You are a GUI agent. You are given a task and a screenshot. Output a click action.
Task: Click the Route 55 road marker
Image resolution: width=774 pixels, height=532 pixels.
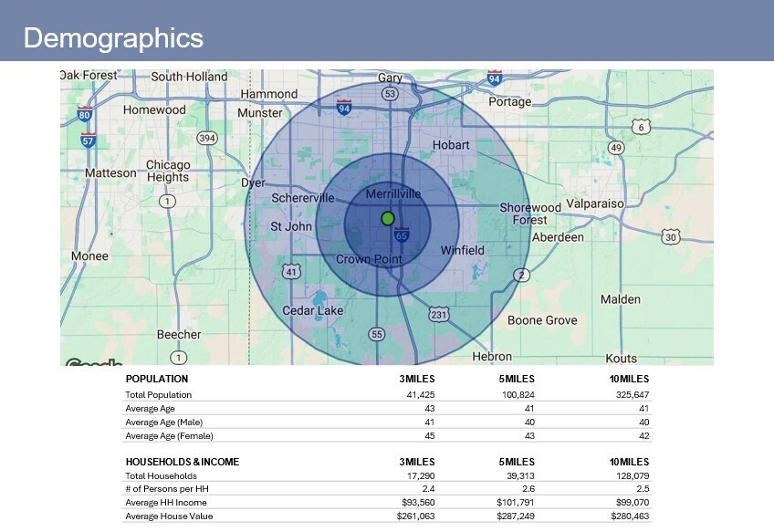point(377,335)
